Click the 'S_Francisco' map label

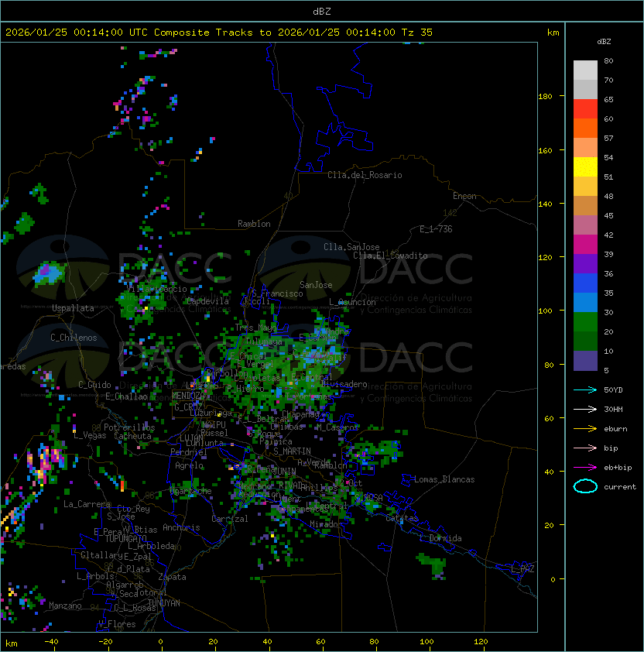277,293
